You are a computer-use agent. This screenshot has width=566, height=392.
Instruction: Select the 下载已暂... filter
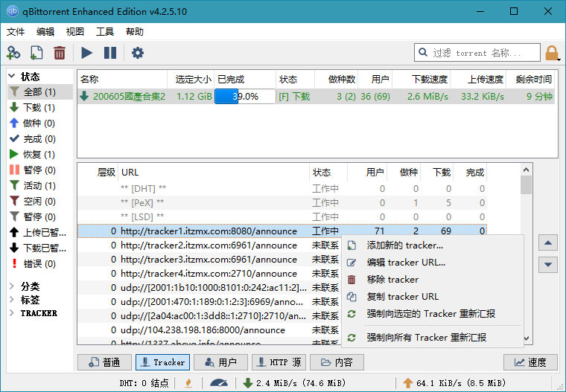tap(40, 248)
